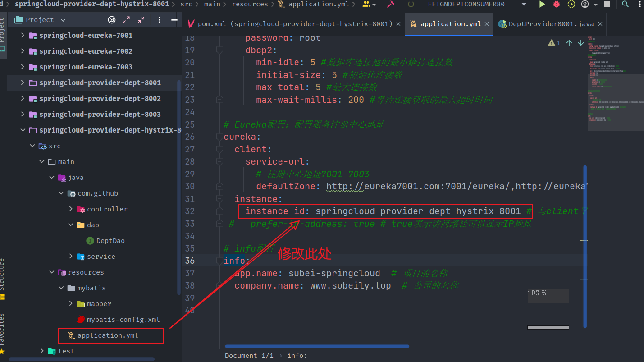Select opened file target icon in Project panel
Image resolution: width=644 pixels, height=362 pixels.
[x=112, y=20]
